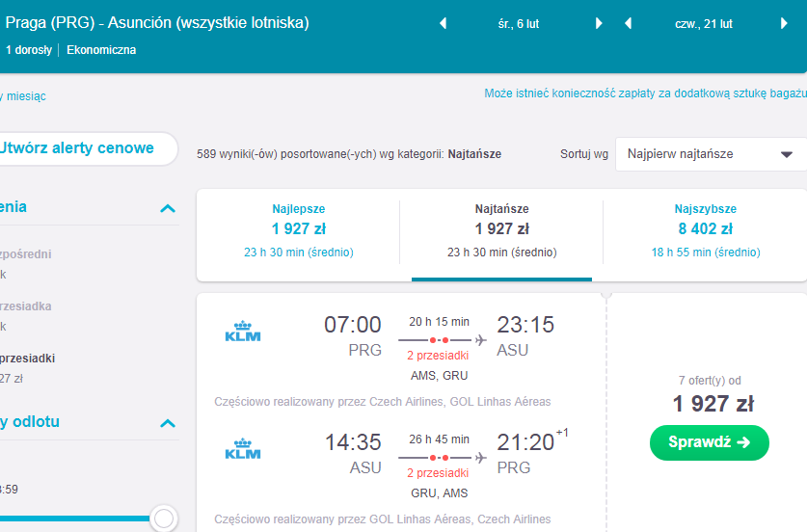
Task: Click the green Sprawdź button
Action: pyautogui.click(x=710, y=442)
